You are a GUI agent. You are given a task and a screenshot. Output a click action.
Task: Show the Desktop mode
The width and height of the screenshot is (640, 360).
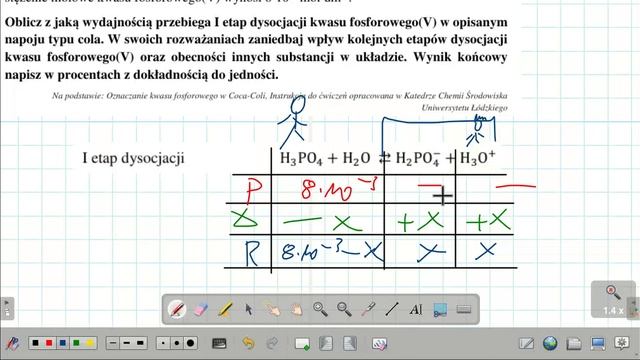pyautogui.click(x=598, y=343)
